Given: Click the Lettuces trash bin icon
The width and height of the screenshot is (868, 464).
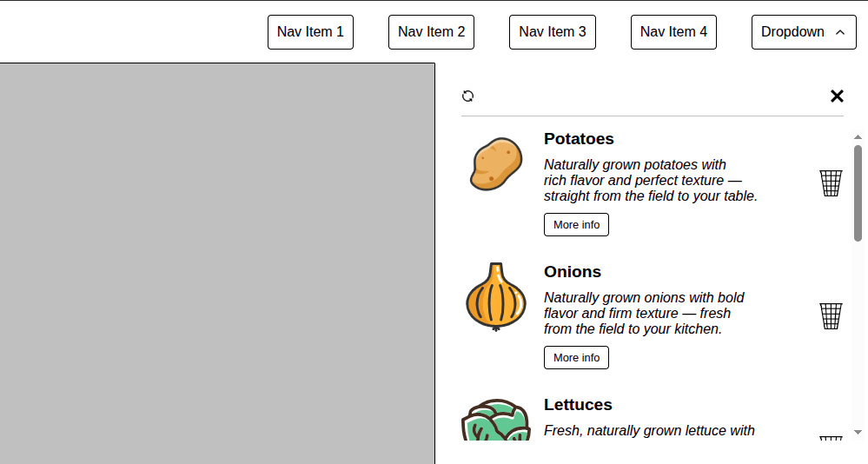Looking at the screenshot, I should pos(831,438).
